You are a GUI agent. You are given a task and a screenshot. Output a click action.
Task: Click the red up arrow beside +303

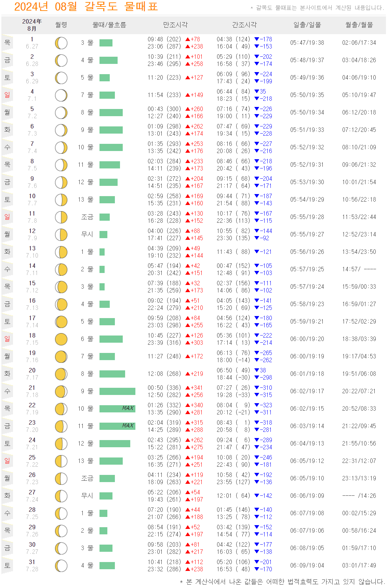pos(188,343)
